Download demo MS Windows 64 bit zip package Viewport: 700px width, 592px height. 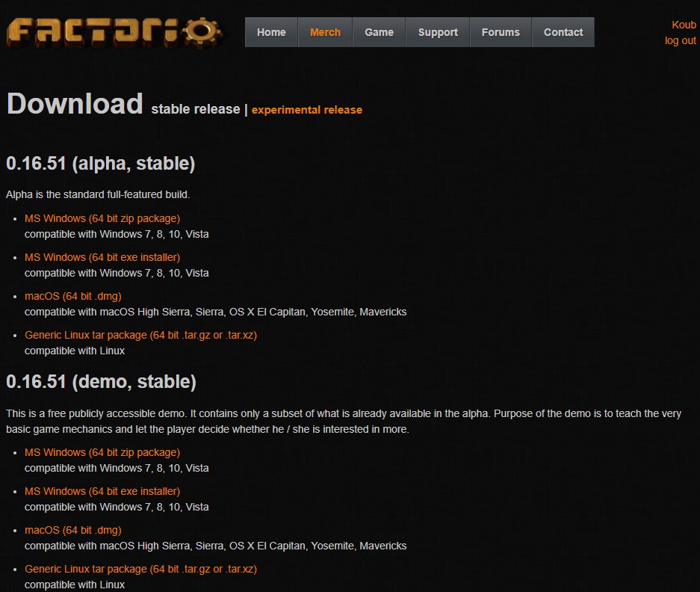pos(102,453)
